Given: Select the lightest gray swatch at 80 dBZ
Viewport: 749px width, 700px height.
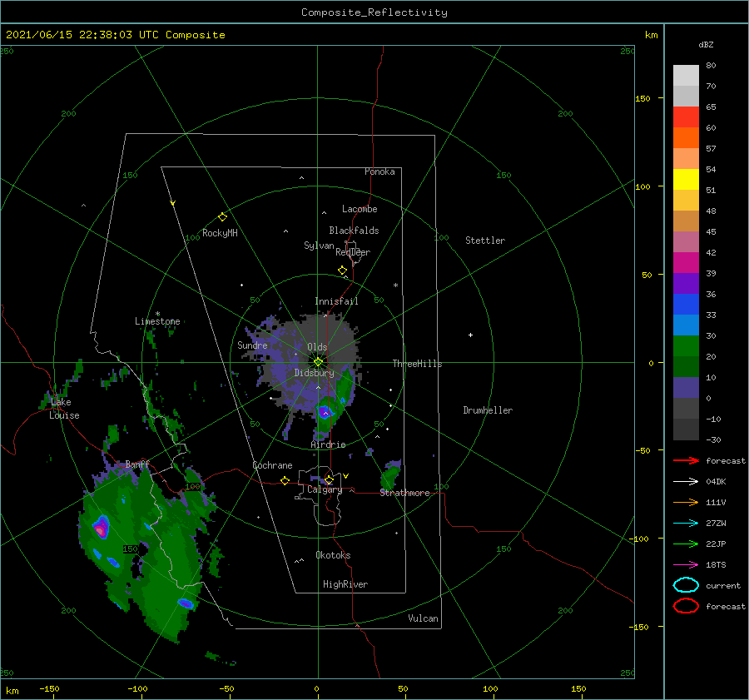Looking at the screenshot, I should point(686,76).
